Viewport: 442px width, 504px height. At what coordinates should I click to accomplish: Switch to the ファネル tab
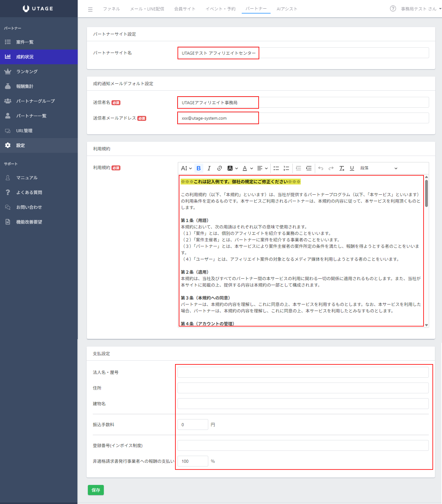[111, 9]
